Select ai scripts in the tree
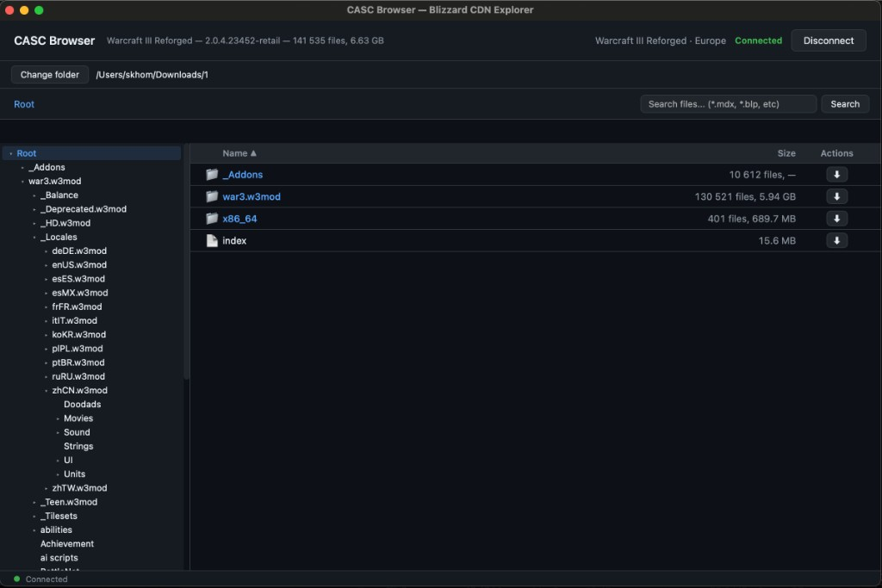The height and width of the screenshot is (588, 882). pyautogui.click(x=59, y=558)
